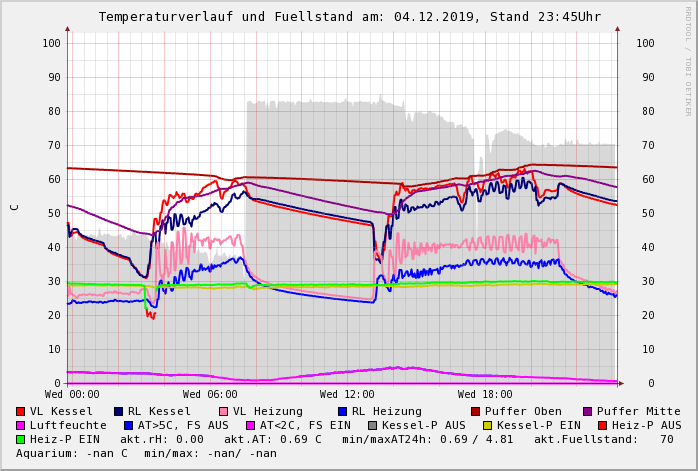Click the magenta Luftfeuchte legend swatch
Image resolution: width=698 pixels, height=471 pixels.
point(21,425)
